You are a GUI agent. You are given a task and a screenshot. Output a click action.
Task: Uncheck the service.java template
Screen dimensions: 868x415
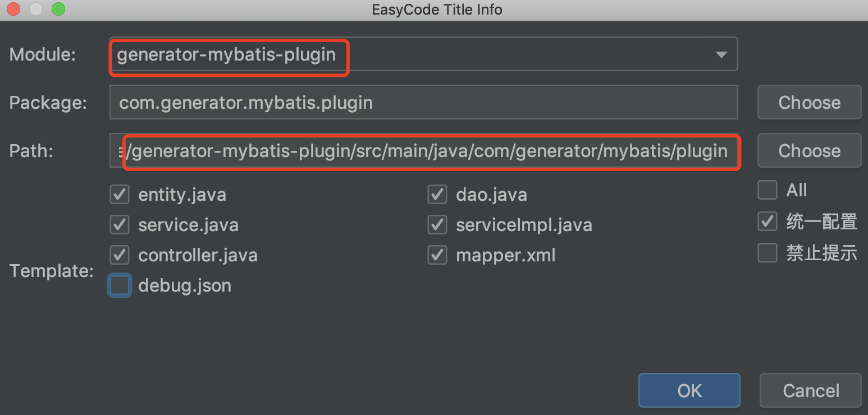point(120,225)
